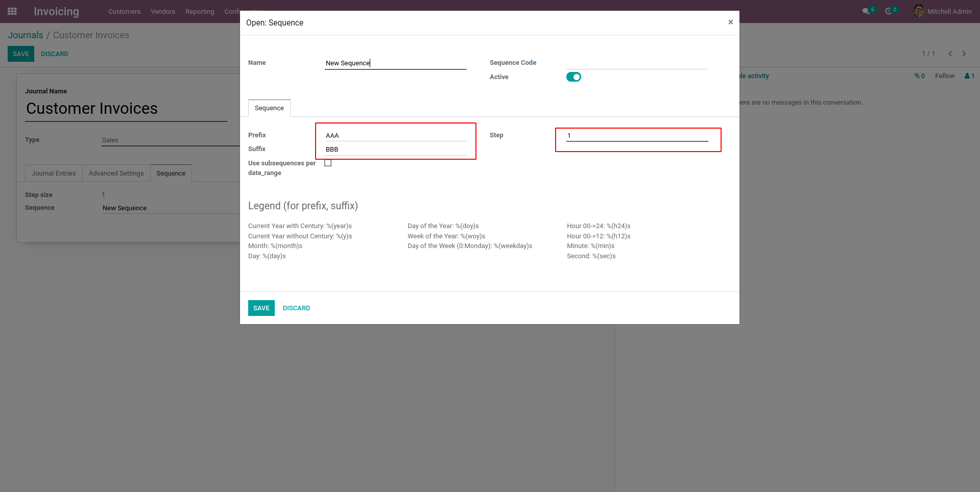Open the conversations chat icon
Viewport: 980px width, 492px height.
[x=866, y=11]
